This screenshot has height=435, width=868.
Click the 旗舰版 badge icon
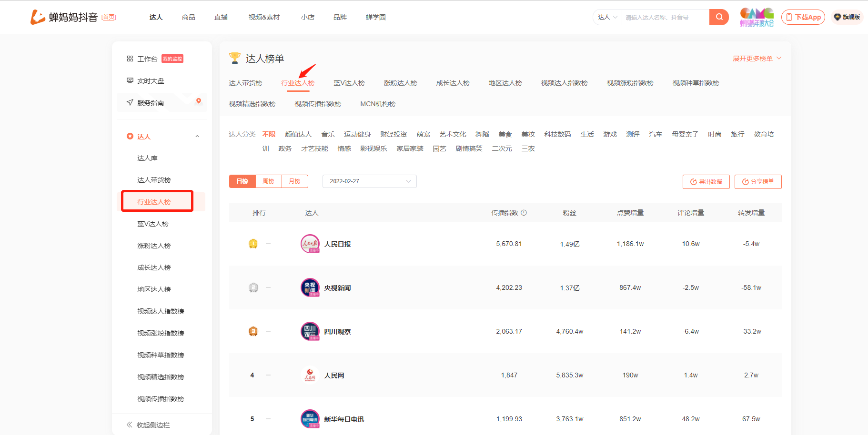[x=837, y=17]
